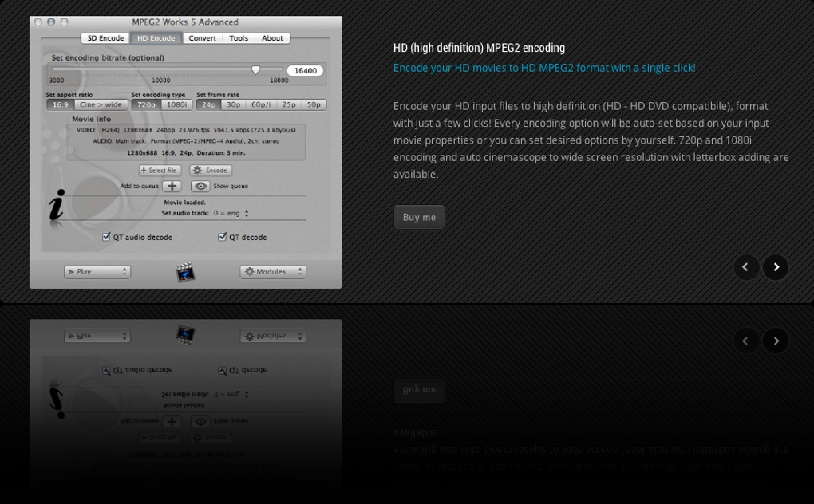The width and height of the screenshot is (814, 504).
Task: Click the Encode button
Action: (x=211, y=170)
